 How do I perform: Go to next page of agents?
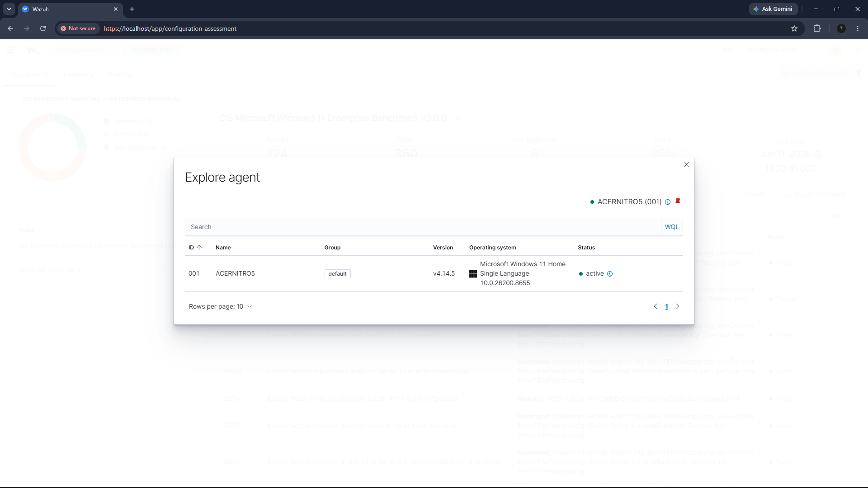pos(678,306)
